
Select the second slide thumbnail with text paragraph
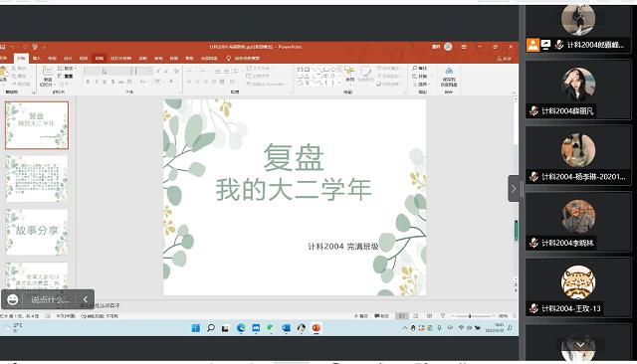click(37, 179)
